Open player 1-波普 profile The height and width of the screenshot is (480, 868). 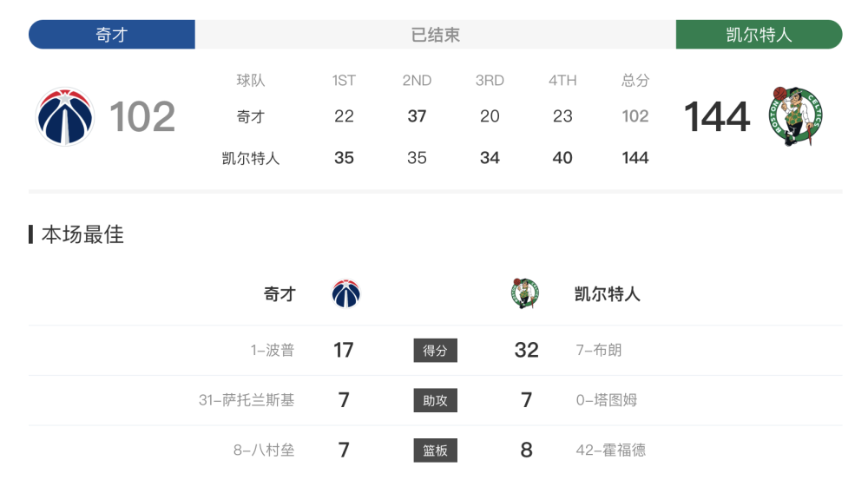(x=272, y=350)
